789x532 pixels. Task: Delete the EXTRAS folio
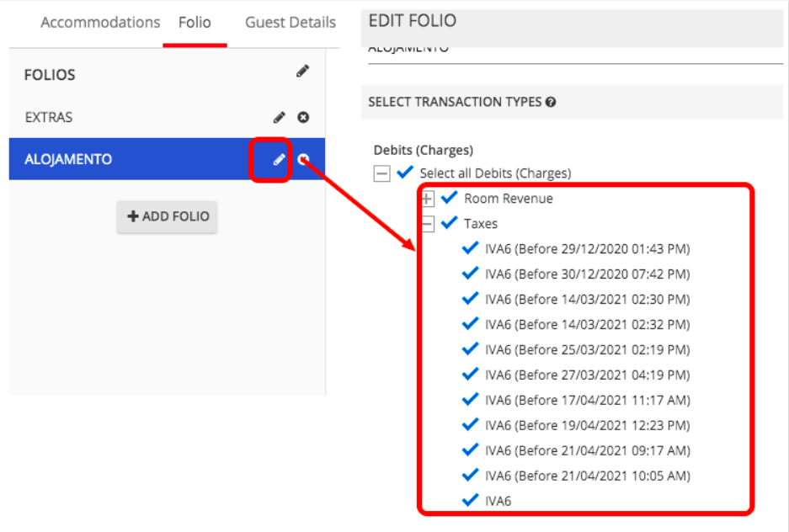pyautogui.click(x=304, y=117)
